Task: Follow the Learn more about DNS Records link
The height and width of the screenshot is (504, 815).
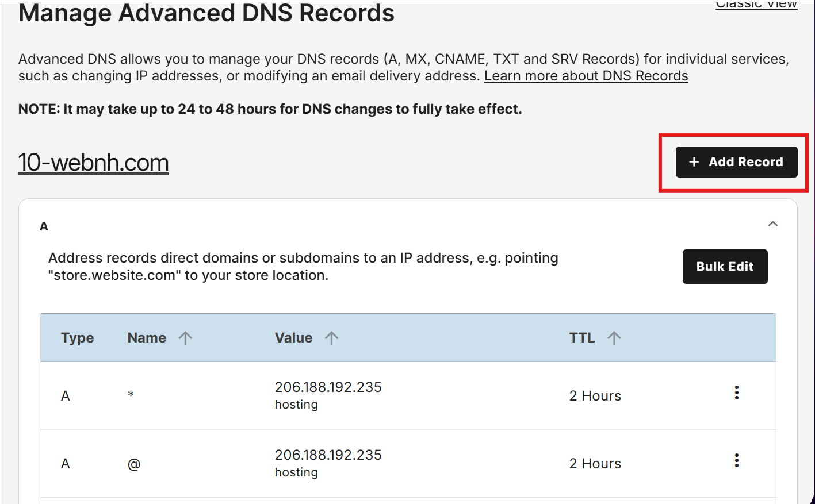Action: [x=586, y=75]
